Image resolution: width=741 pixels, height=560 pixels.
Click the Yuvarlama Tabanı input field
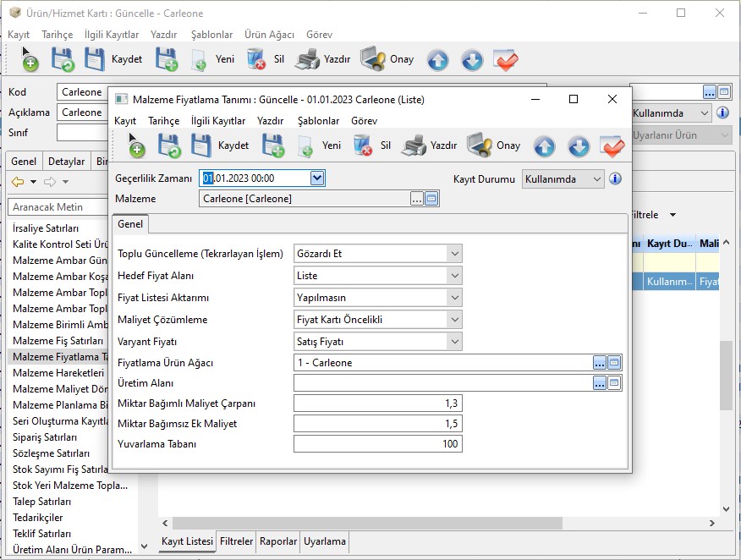coord(377,444)
